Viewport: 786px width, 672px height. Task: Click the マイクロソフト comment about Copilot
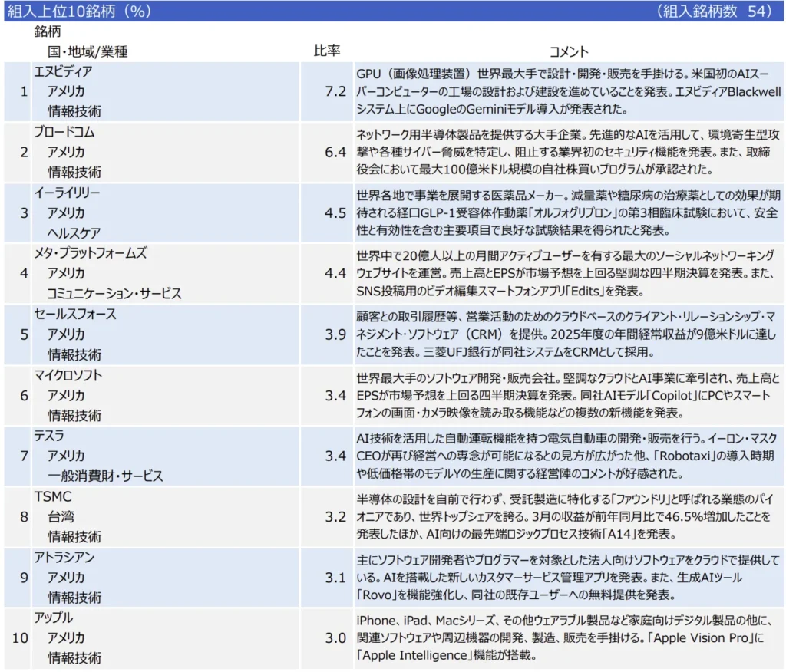tap(569, 395)
